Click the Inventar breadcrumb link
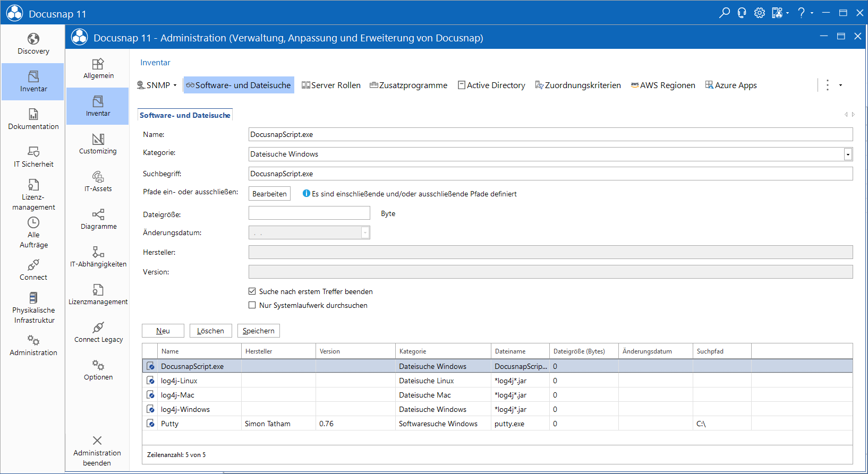868x474 pixels. pos(155,63)
